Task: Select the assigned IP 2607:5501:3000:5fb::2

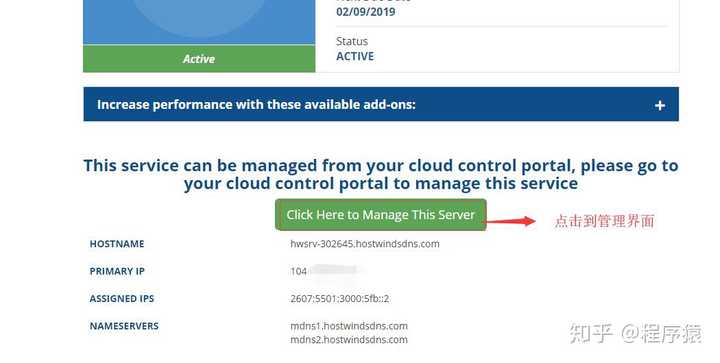Action: point(339,299)
